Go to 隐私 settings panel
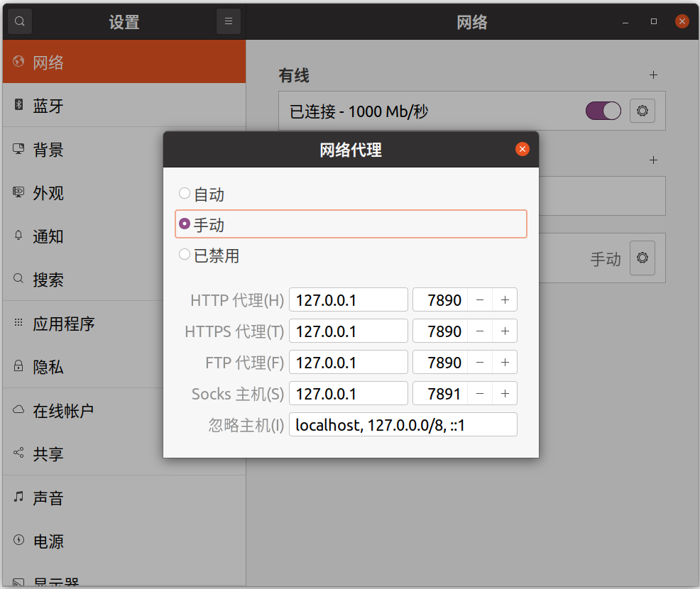This screenshot has width=700, height=589. (x=48, y=367)
